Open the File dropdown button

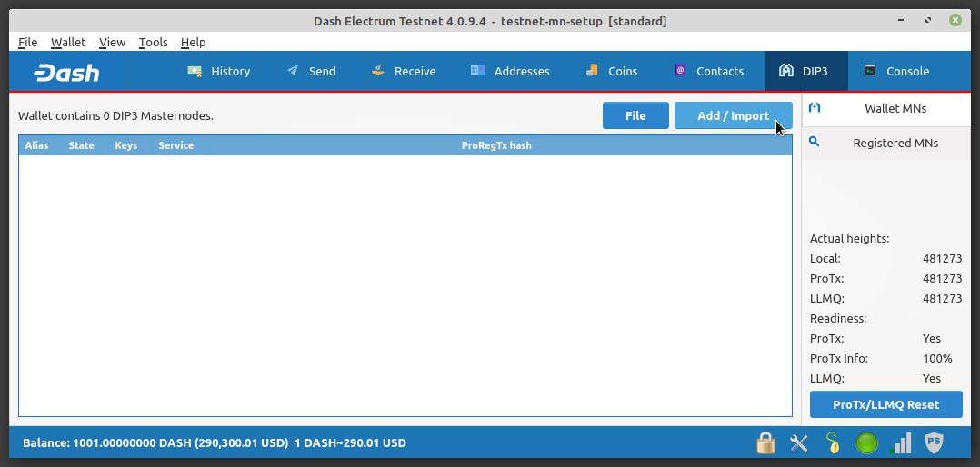(x=635, y=115)
